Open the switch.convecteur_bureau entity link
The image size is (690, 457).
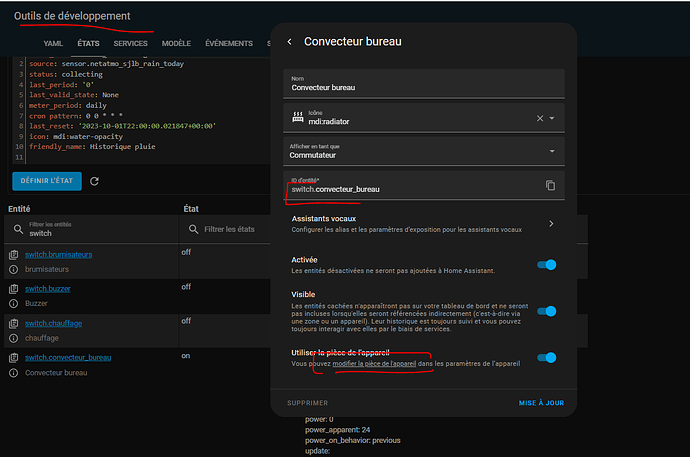68,358
